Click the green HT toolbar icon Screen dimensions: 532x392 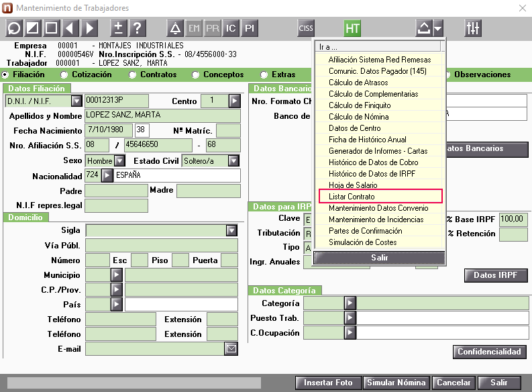point(352,28)
